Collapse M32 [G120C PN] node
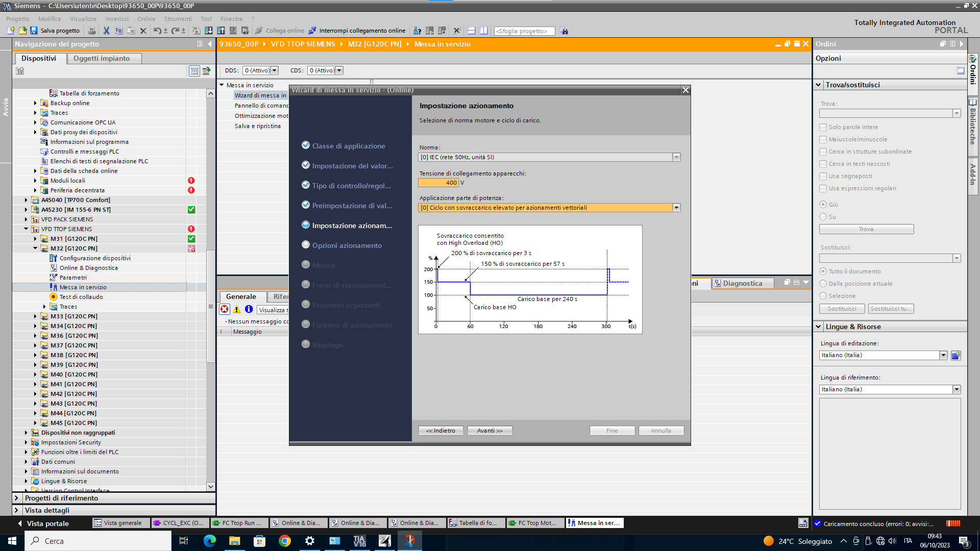Image resolution: width=980 pixels, height=551 pixels. point(35,248)
